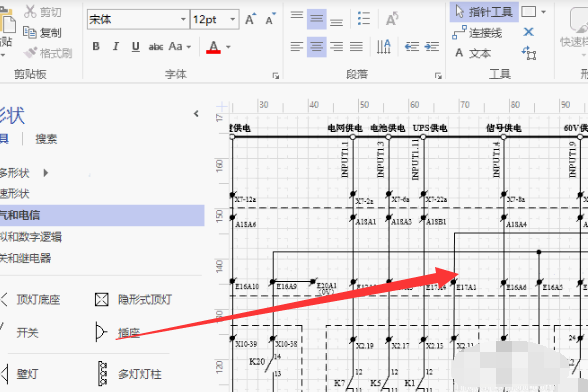Select the 隐形式顶灯 shape

(134, 299)
